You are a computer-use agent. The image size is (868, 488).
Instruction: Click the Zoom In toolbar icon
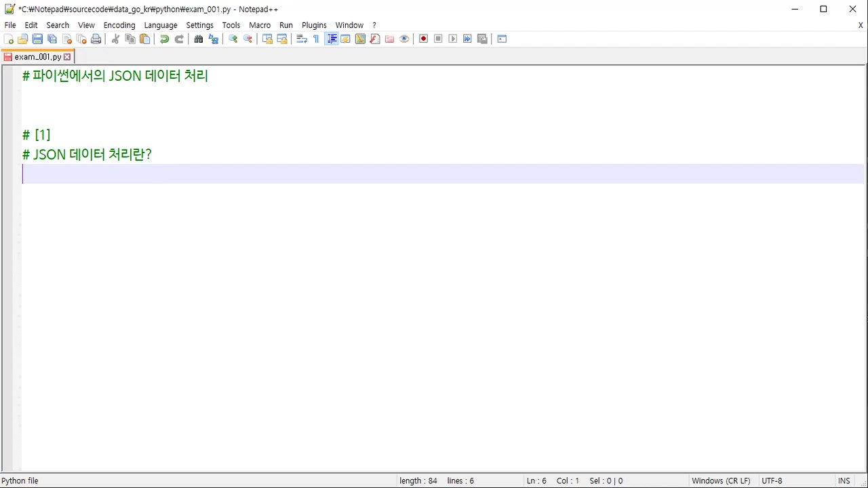point(233,39)
